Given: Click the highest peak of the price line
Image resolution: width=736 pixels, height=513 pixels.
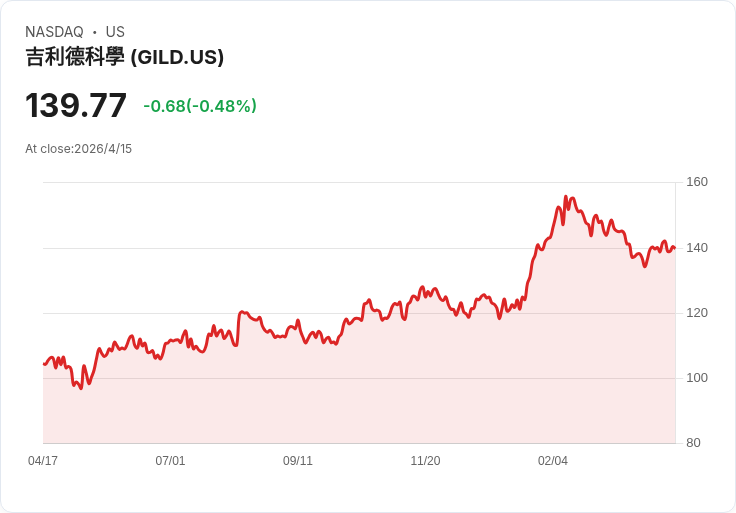Looking at the screenshot, I should [566, 197].
